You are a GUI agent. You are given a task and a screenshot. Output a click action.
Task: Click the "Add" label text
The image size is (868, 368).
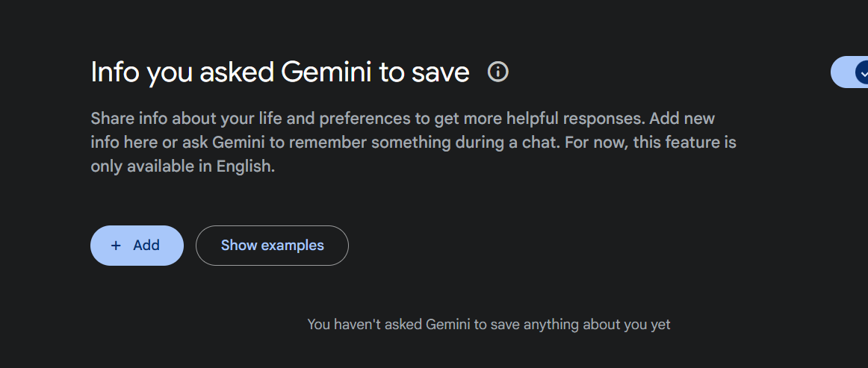click(x=146, y=245)
